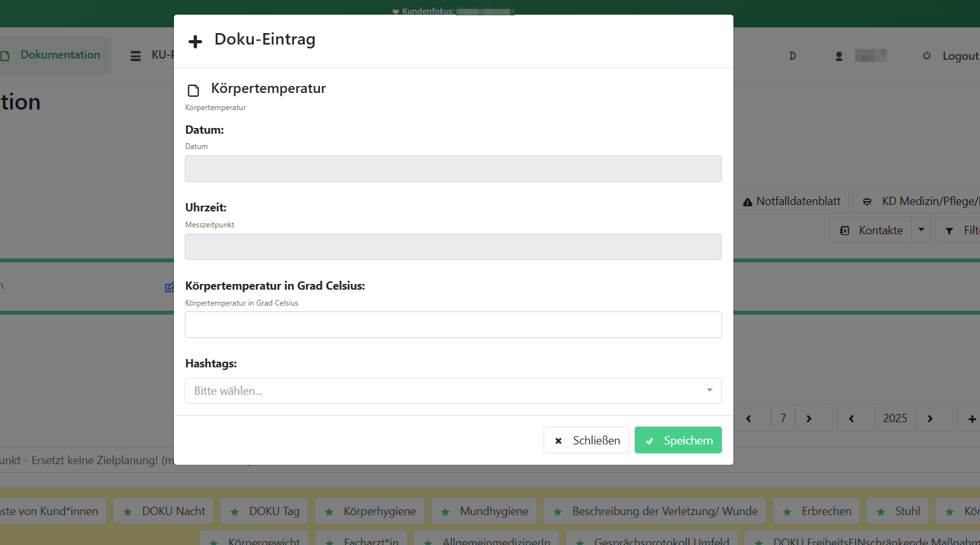This screenshot has height=545, width=980.
Task: Close dialog with Schließen button
Action: coord(586,440)
